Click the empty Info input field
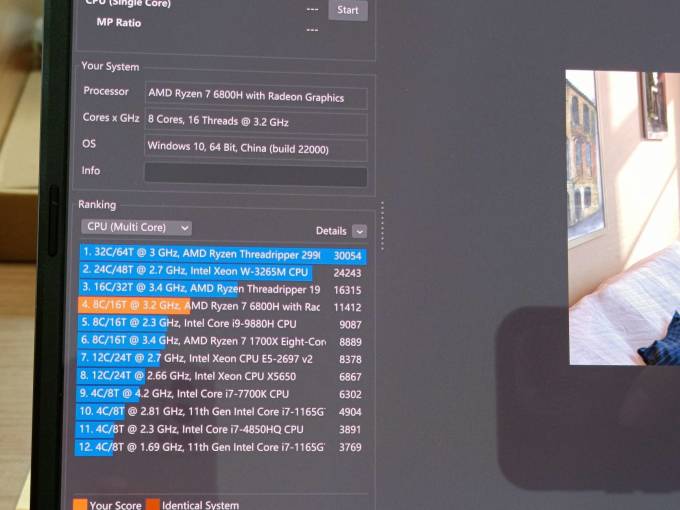Image resolution: width=680 pixels, height=510 pixels. [256, 174]
